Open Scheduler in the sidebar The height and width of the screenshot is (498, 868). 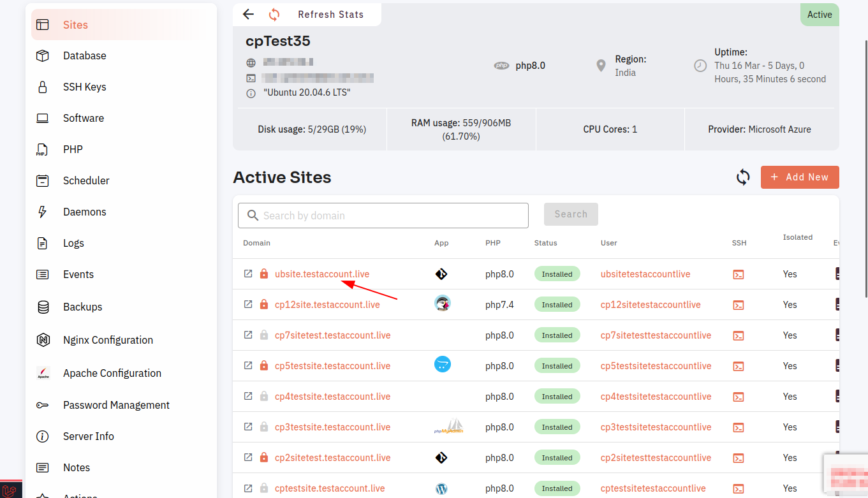coord(86,180)
